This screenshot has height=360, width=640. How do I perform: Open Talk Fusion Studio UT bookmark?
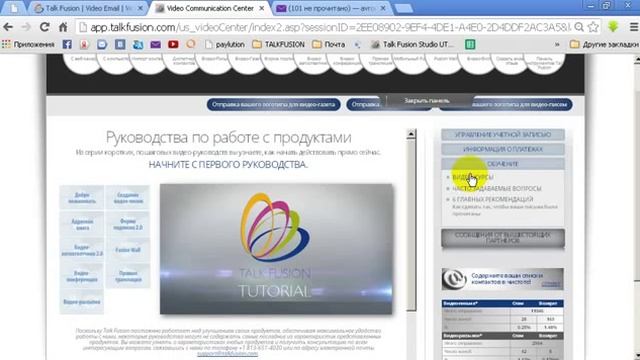412,44
